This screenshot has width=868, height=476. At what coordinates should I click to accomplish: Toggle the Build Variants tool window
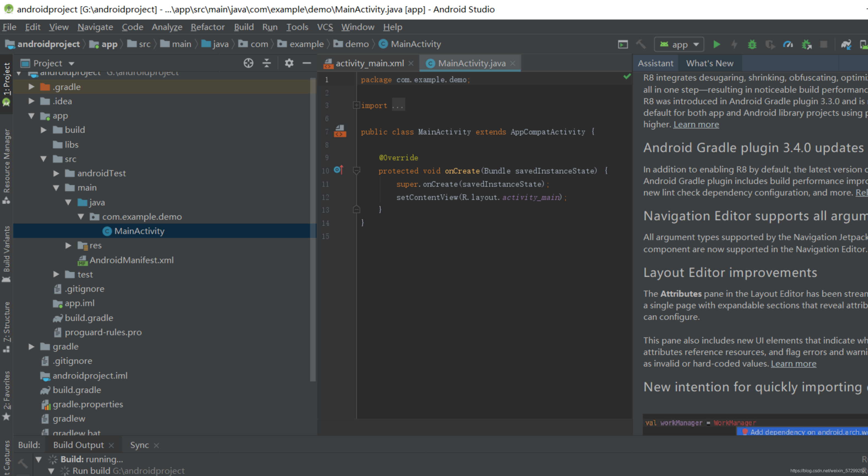6,254
